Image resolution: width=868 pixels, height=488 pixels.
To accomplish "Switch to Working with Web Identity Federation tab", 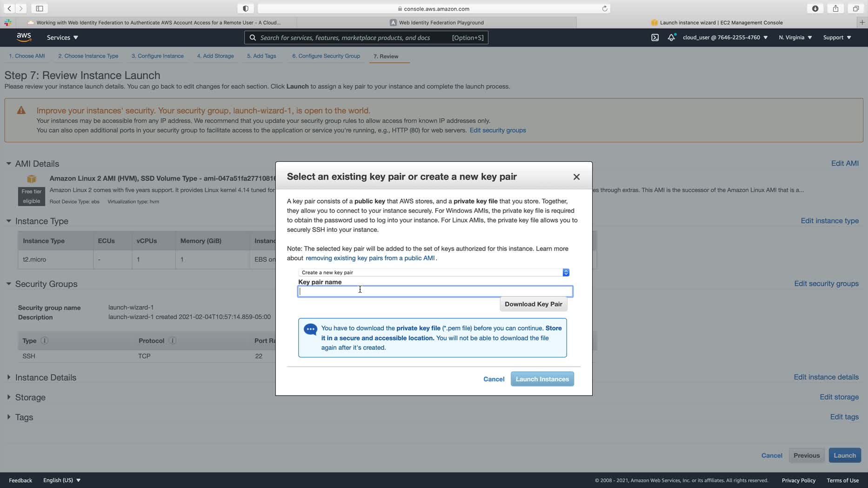I will pos(156,22).
